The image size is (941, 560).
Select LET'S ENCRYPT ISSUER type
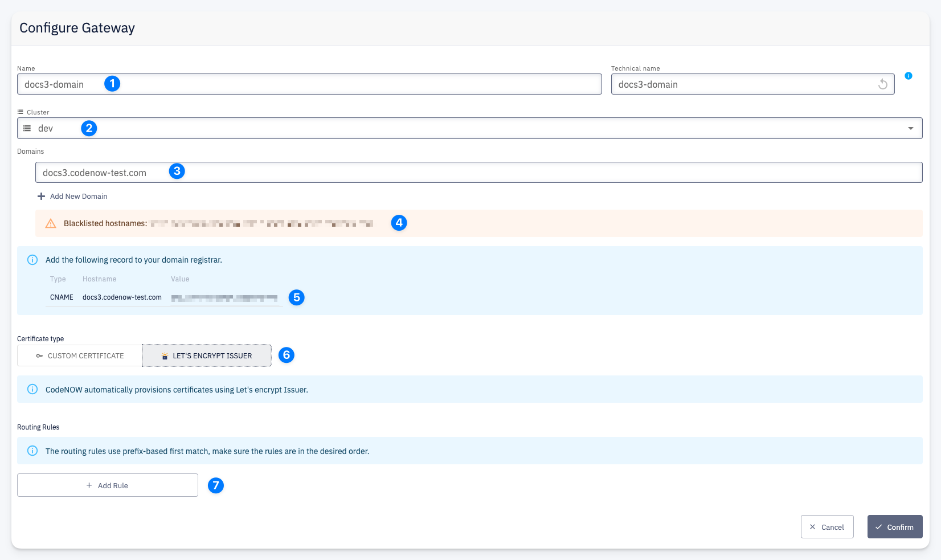coord(207,355)
